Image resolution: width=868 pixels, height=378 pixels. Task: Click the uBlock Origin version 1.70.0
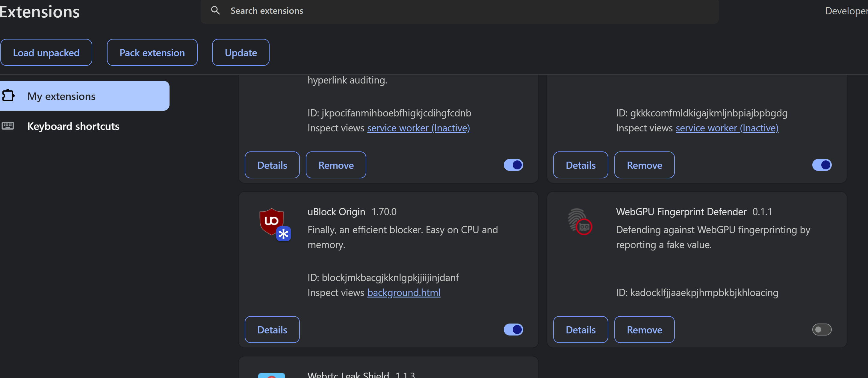click(384, 212)
